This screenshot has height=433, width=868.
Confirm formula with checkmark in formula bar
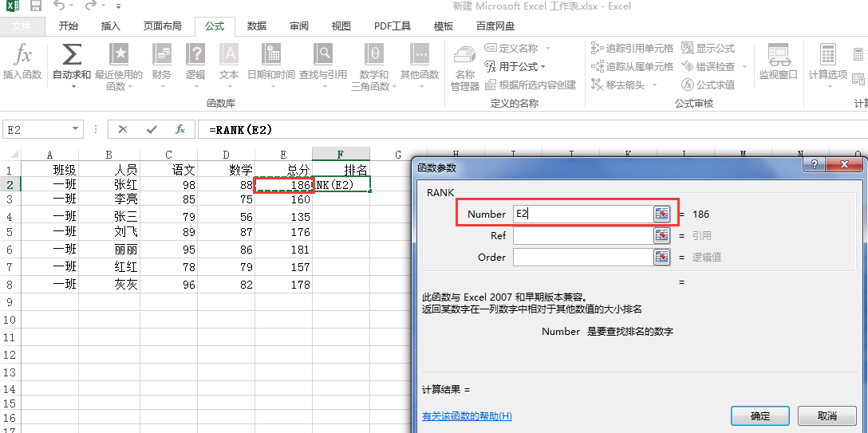click(x=152, y=129)
